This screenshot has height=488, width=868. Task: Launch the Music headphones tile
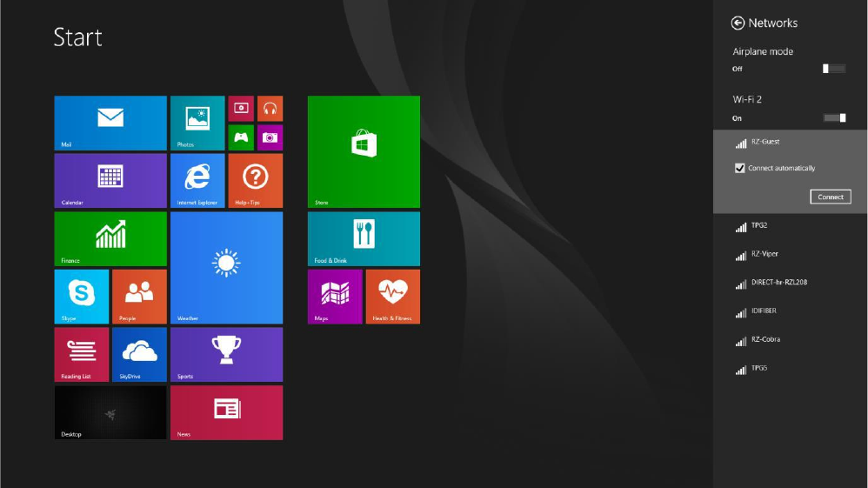click(x=270, y=109)
